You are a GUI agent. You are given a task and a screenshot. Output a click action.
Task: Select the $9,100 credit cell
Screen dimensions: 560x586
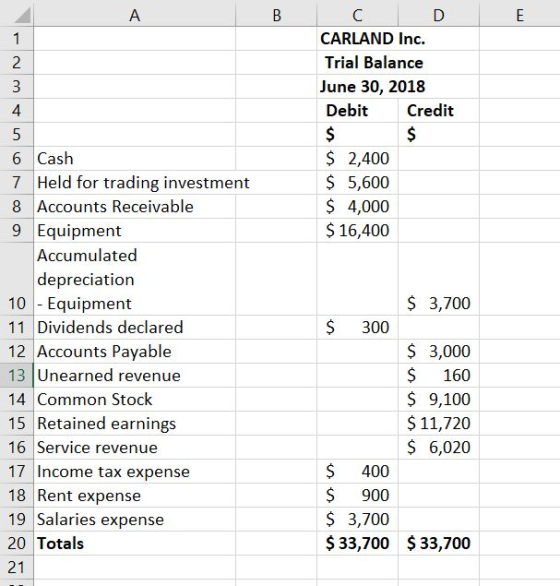click(439, 400)
